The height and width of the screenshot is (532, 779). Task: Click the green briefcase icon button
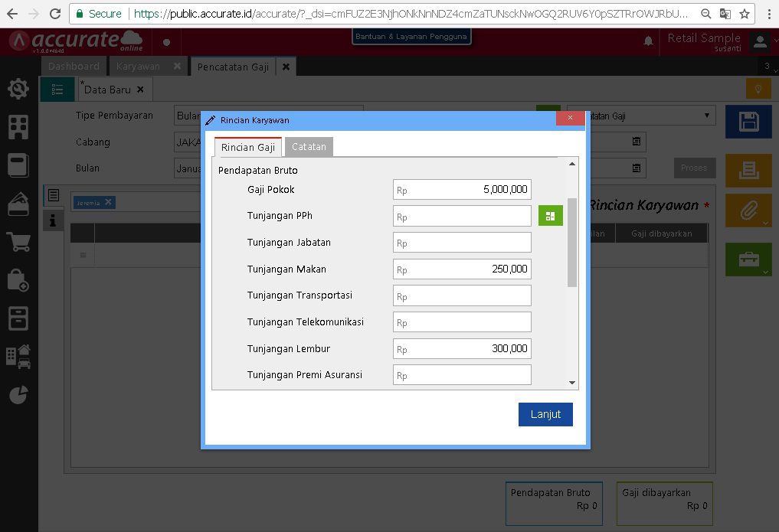(x=748, y=259)
